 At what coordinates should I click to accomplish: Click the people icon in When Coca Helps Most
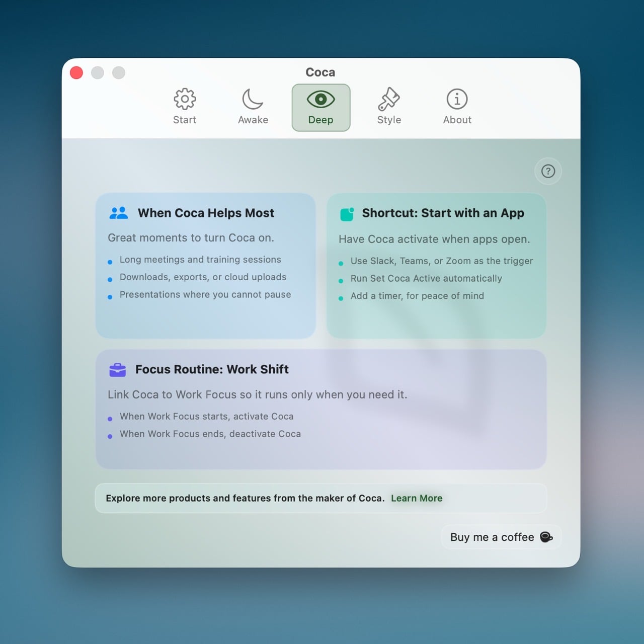pos(119,213)
